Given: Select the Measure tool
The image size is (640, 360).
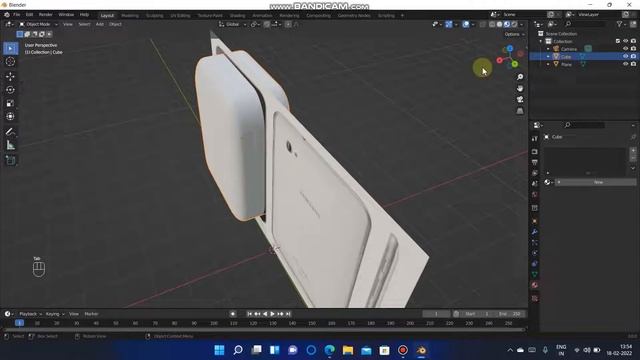Looking at the screenshot, I should pyautogui.click(x=10, y=145).
